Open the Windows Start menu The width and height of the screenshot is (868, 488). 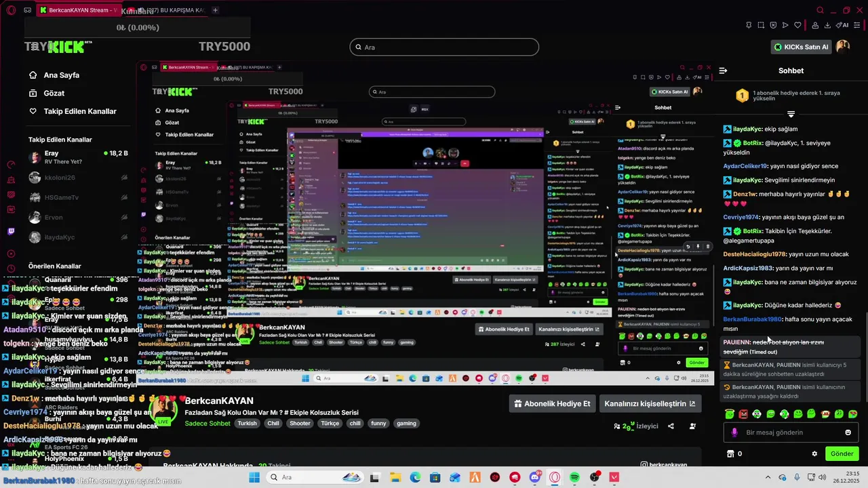pos(254,477)
